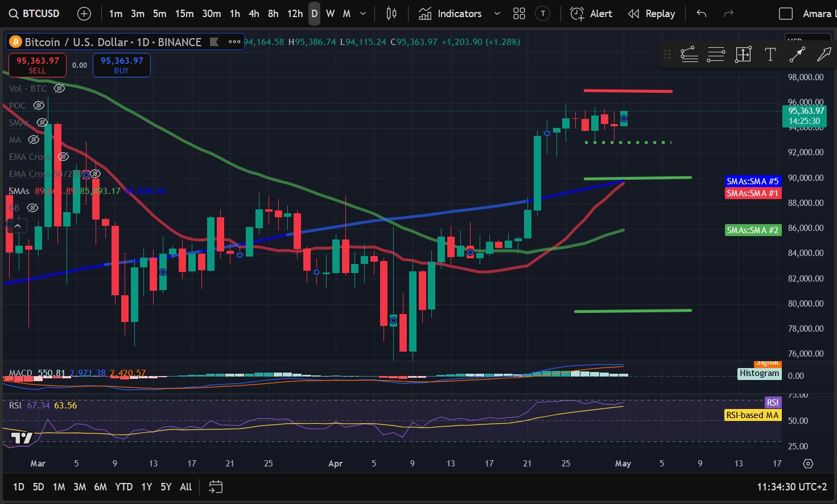Select the multi-chart layout grid icon

518,13
